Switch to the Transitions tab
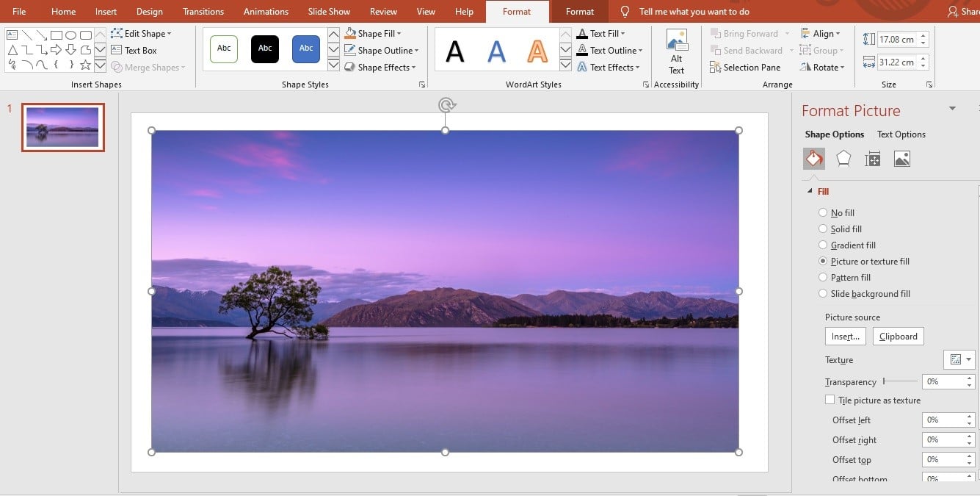980x496 pixels. tap(203, 12)
